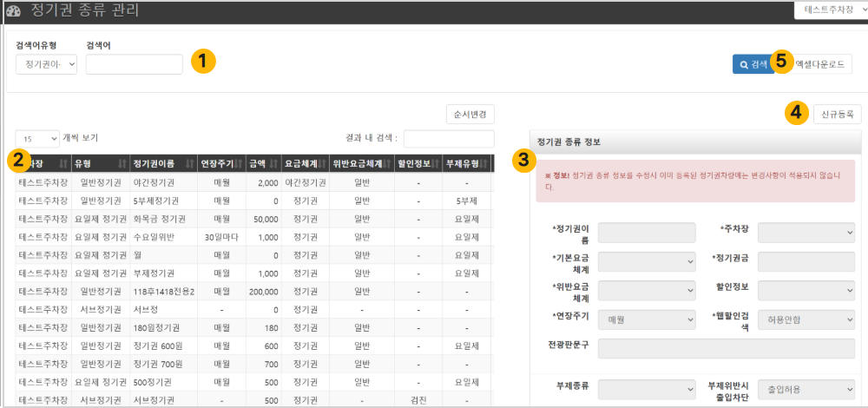Viewport: 868px width, 408px height.
Task: Select the 정기권 600원 cell
Action: (x=163, y=346)
